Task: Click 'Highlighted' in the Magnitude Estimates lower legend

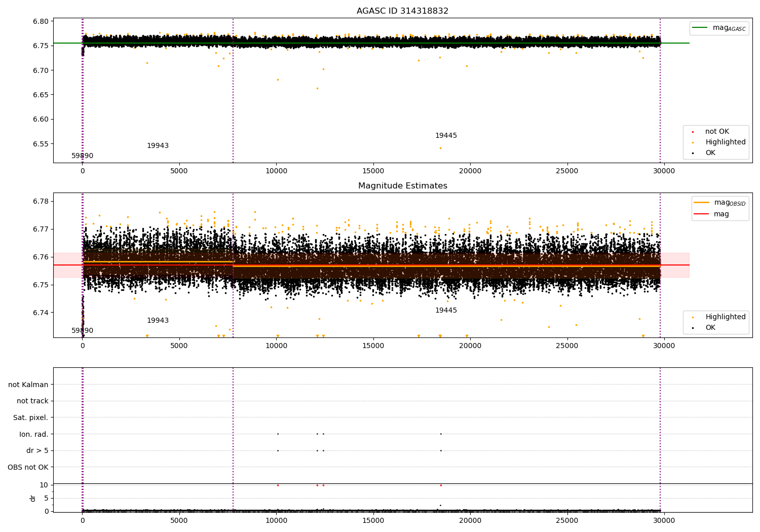Action: point(725,317)
